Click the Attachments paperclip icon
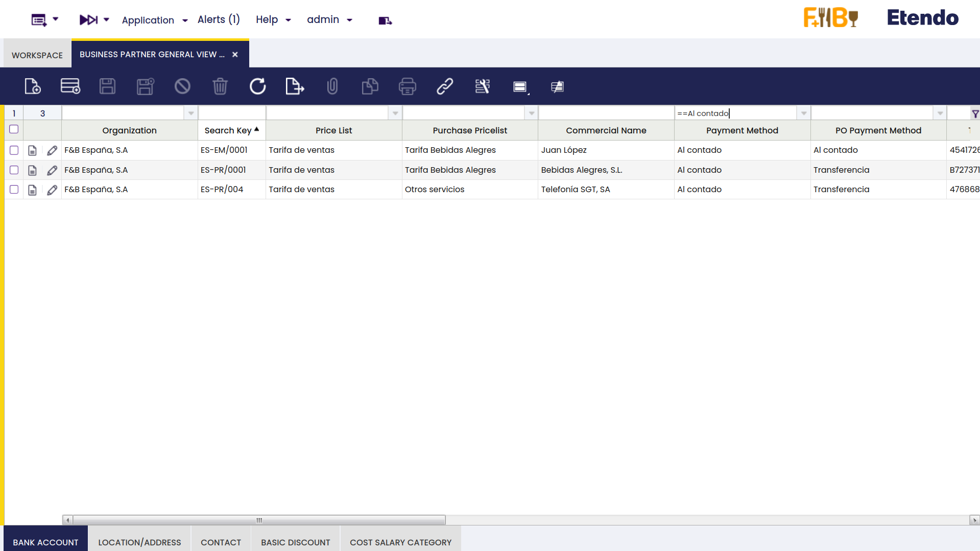 pyautogui.click(x=332, y=86)
